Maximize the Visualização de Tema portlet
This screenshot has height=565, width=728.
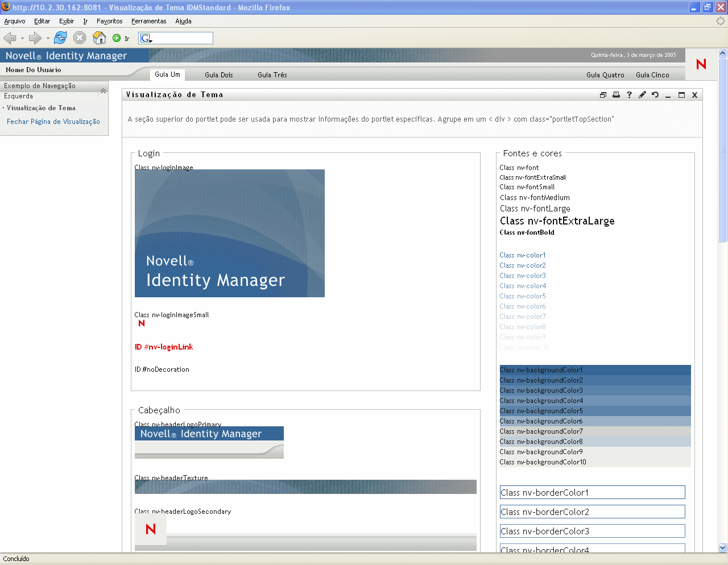point(681,95)
